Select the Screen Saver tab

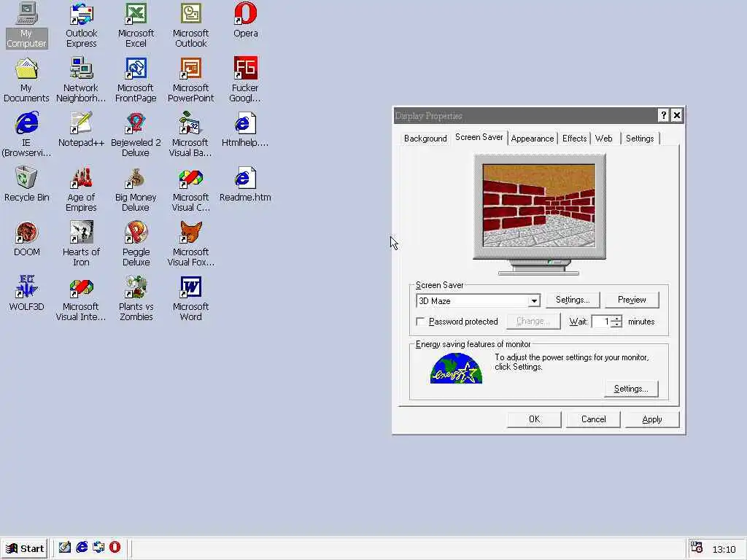pyautogui.click(x=479, y=137)
